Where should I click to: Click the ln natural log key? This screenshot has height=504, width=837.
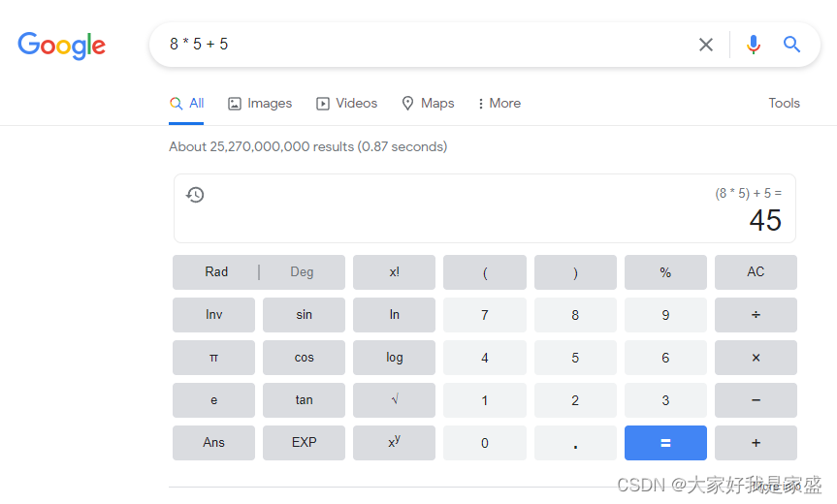[394, 315]
